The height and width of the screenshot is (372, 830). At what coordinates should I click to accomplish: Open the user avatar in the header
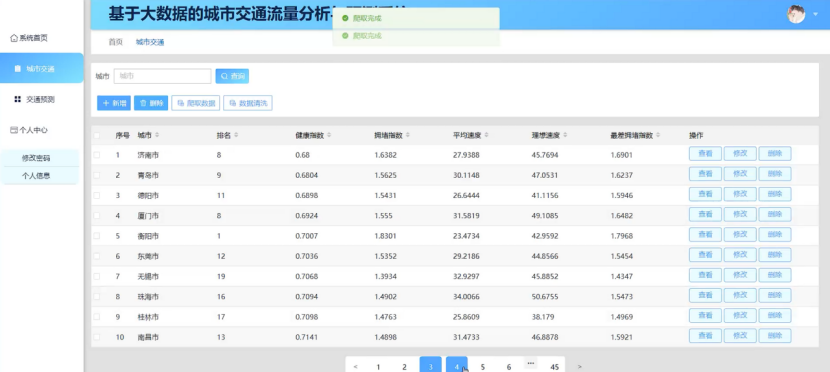[x=796, y=14]
